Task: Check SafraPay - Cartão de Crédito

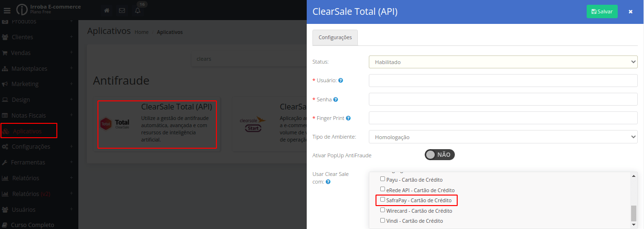Action: 382,199
